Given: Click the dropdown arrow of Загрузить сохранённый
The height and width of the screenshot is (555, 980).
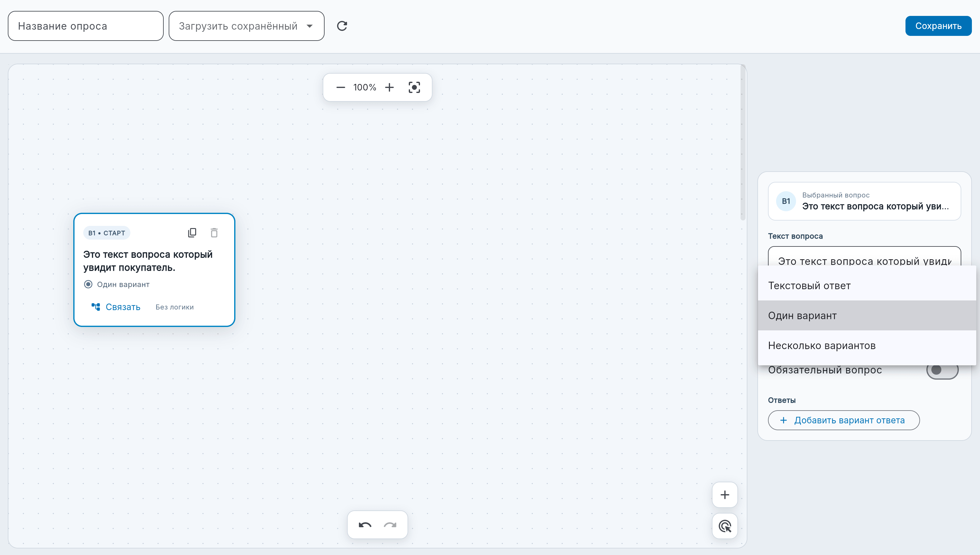Looking at the screenshot, I should tap(310, 26).
